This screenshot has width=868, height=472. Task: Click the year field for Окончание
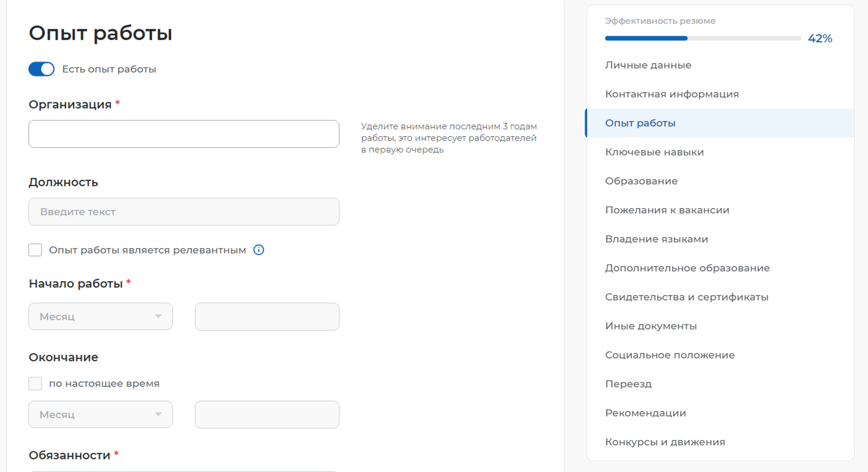point(267,414)
